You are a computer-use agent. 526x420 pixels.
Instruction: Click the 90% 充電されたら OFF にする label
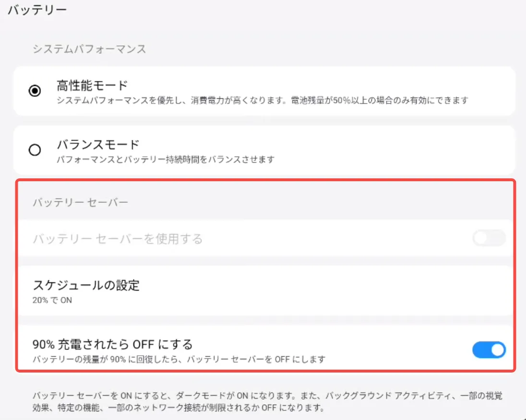tap(113, 344)
